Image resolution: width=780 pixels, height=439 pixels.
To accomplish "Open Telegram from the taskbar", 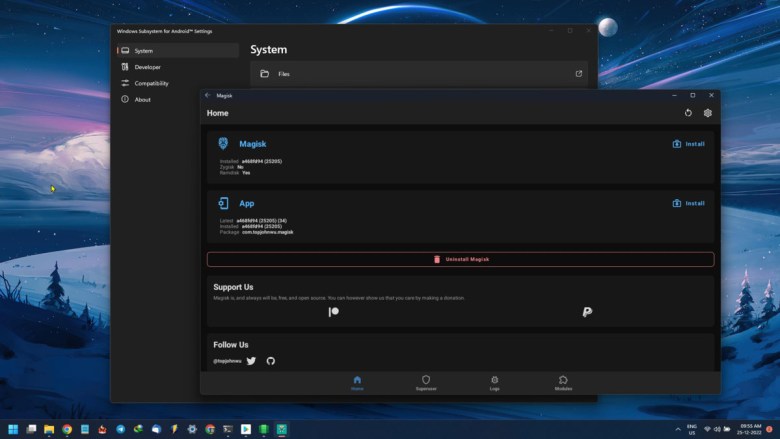I will click(x=120, y=429).
